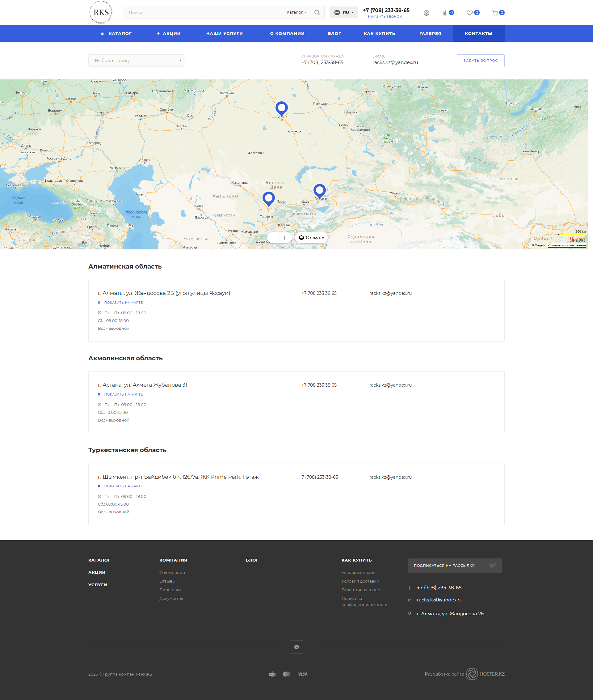The image size is (593, 700).
Task: Click the search magnifier icon
Action: [317, 12]
